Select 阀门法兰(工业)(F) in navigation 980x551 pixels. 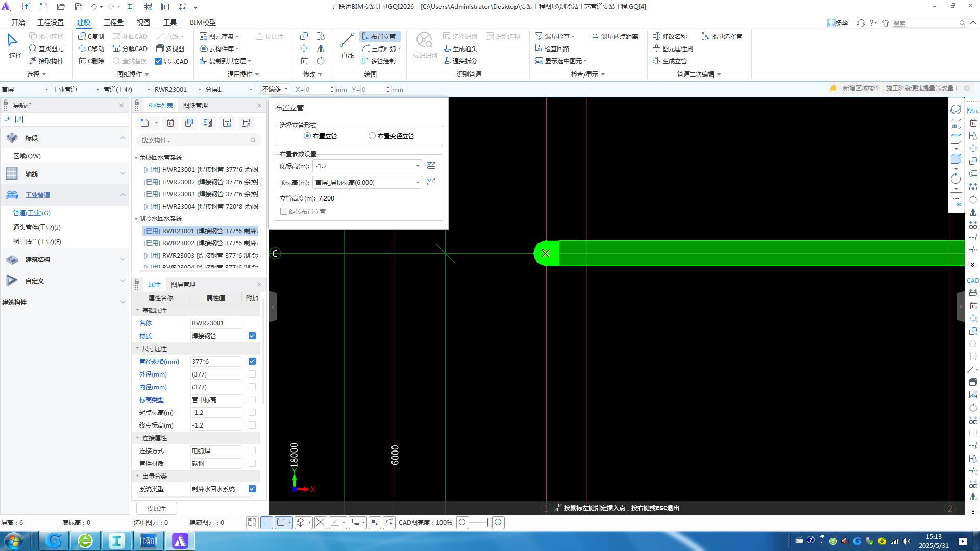37,241
